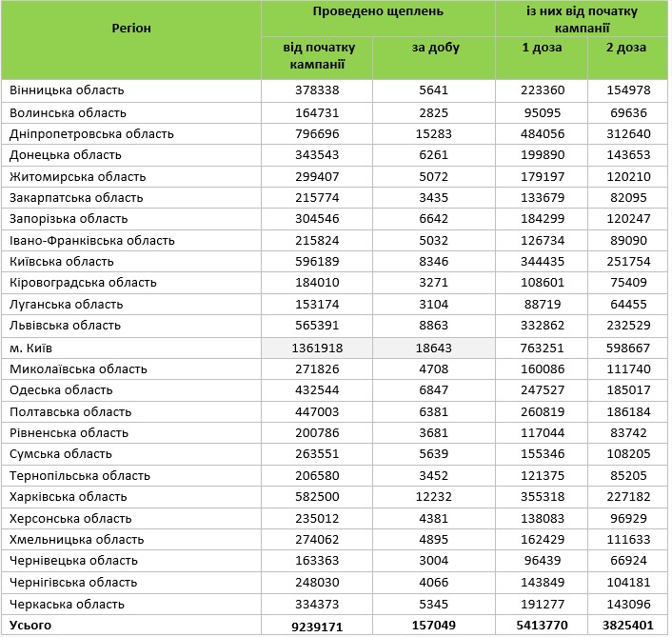Select cell value 334373
The width and height of the screenshot is (672, 637).
[x=317, y=605]
